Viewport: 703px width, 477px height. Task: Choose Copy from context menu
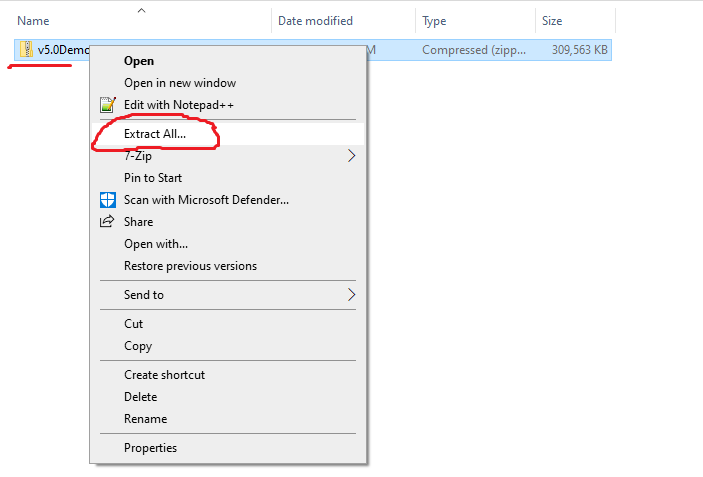point(228,346)
